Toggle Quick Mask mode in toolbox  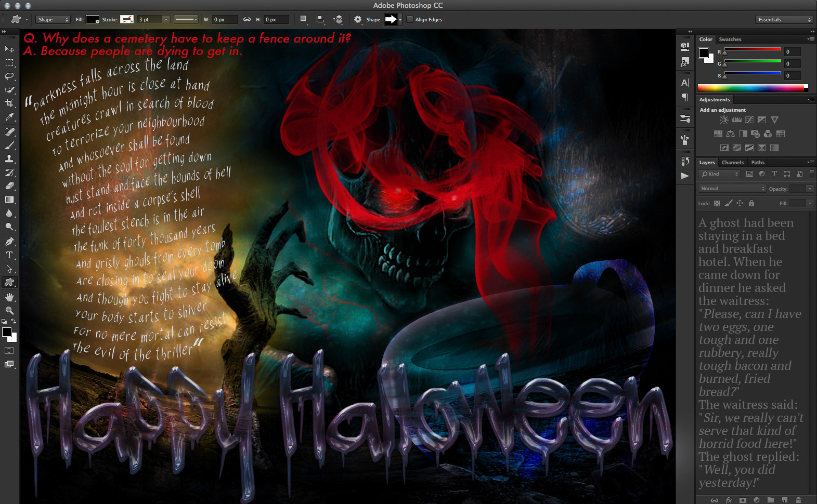pos(9,351)
